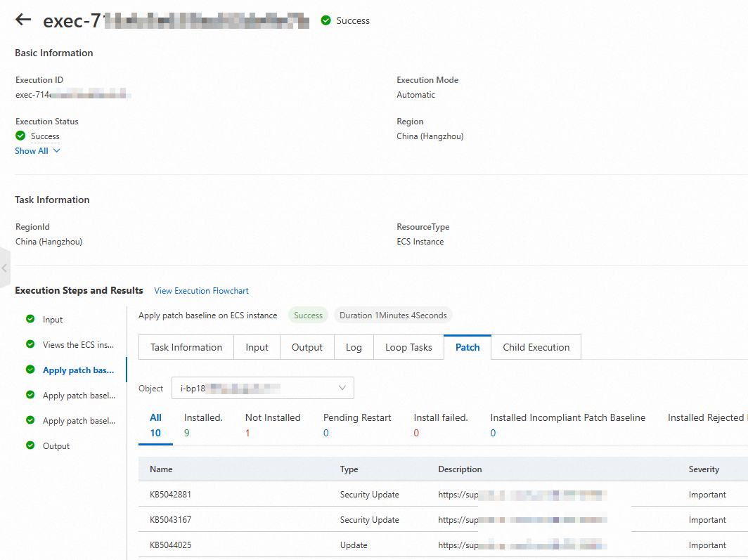Click the back arrow beside the execution title

(x=23, y=20)
